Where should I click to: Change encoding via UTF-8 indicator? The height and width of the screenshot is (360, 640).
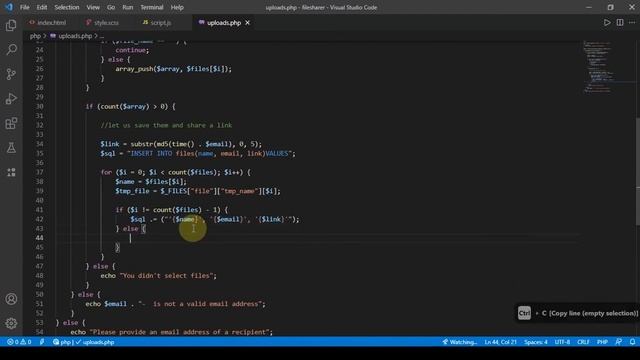coord(562,342)
